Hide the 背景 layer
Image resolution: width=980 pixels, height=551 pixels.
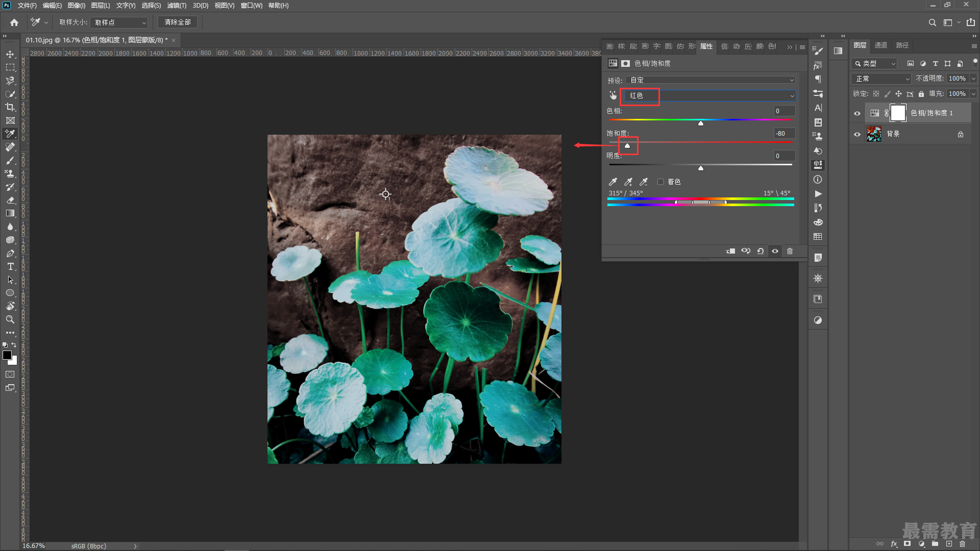coord(857,134)
